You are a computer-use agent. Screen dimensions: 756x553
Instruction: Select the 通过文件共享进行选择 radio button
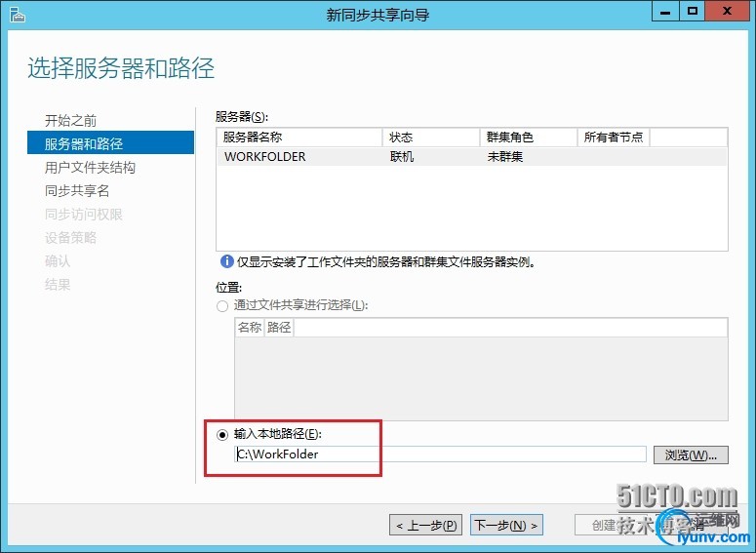(x=222, y=306)
